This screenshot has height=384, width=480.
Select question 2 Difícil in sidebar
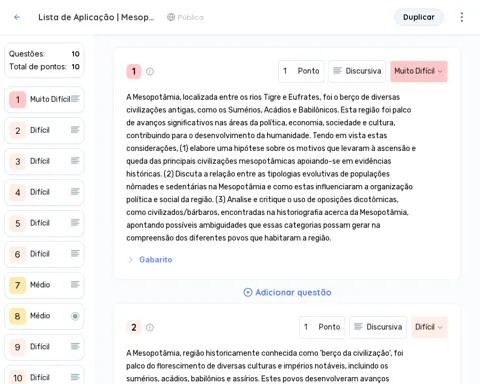click(x=44, y=130)
